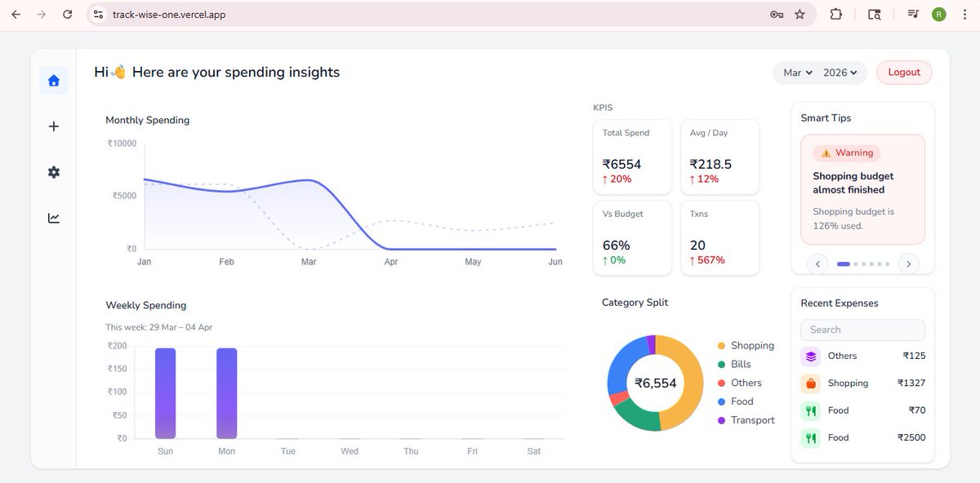980x483 pixels.
Task: Click the Avg / Day KPI card
Action: click(x=719, y=157)
